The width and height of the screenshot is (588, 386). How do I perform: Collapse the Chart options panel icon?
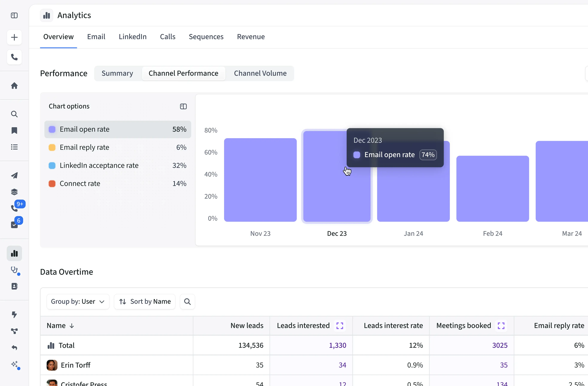183,106
